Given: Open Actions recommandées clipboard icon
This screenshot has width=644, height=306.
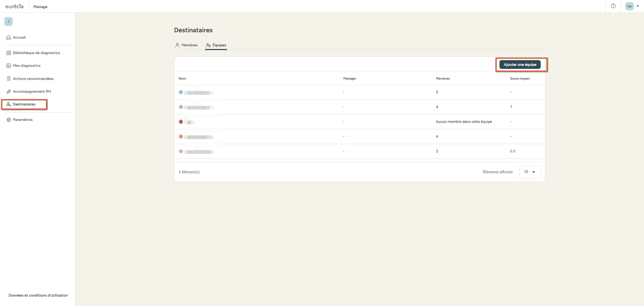Looking at the screenshot, I should point(9,79).
